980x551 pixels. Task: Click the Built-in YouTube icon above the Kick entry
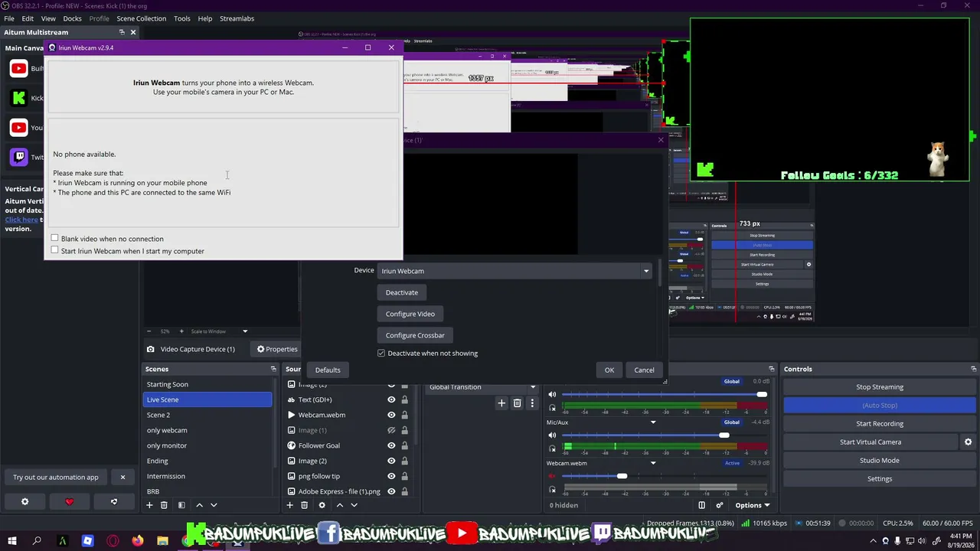coord(18,69)
